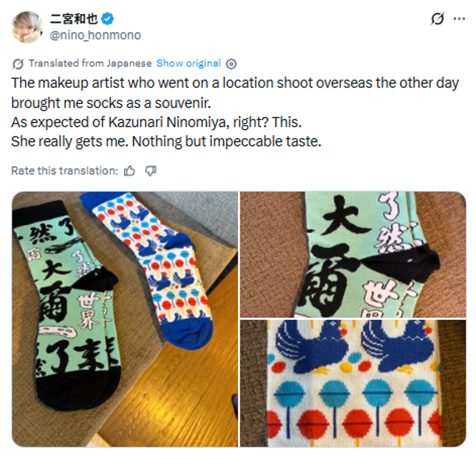Open the top-right kanji sock close-up photo

coord(353,255)
